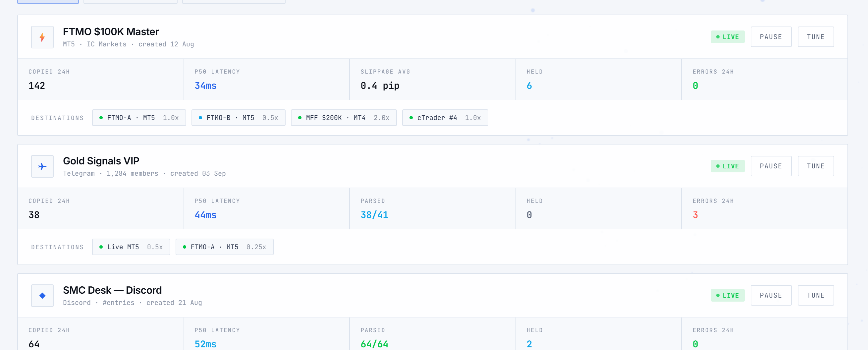Click the red errors count 3
Image resolution: width=868 pixels, height=350 pixels.
(x=695, y=215)
